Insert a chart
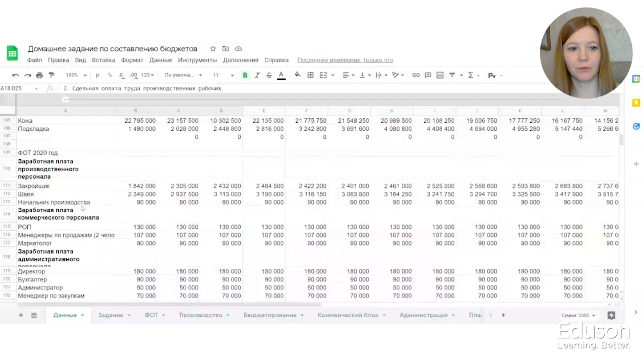The width and height of the screenshot is (644, 357). coord(440,75)
